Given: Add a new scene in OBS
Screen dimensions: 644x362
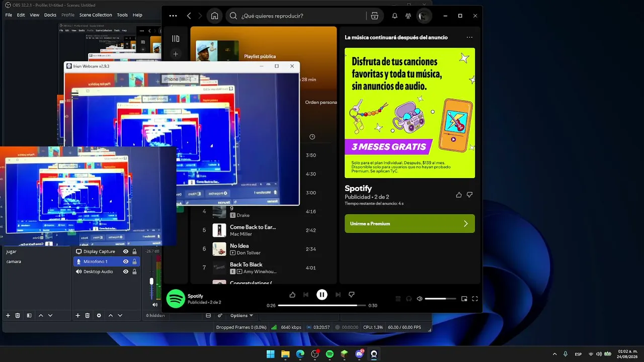Looking at the screenshot, I should click(x=8, y=316).
